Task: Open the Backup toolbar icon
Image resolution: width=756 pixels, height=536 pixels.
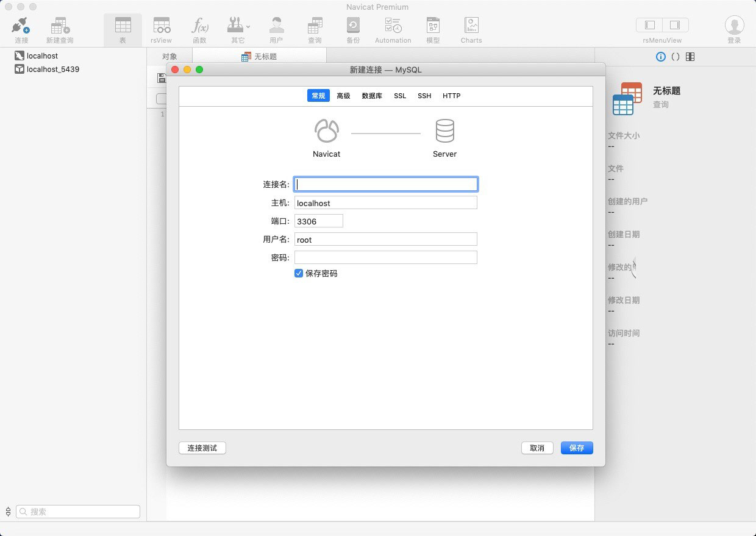Action: click(x=353, y=25)
